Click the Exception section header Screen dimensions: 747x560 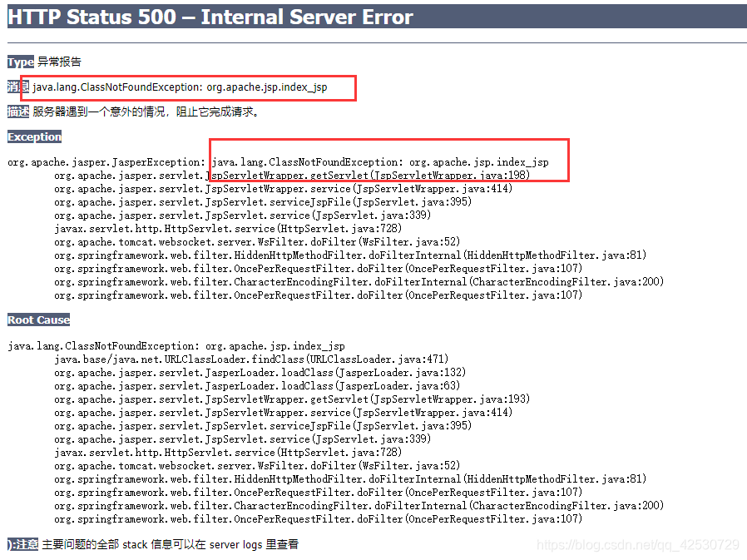coord(33,136)
